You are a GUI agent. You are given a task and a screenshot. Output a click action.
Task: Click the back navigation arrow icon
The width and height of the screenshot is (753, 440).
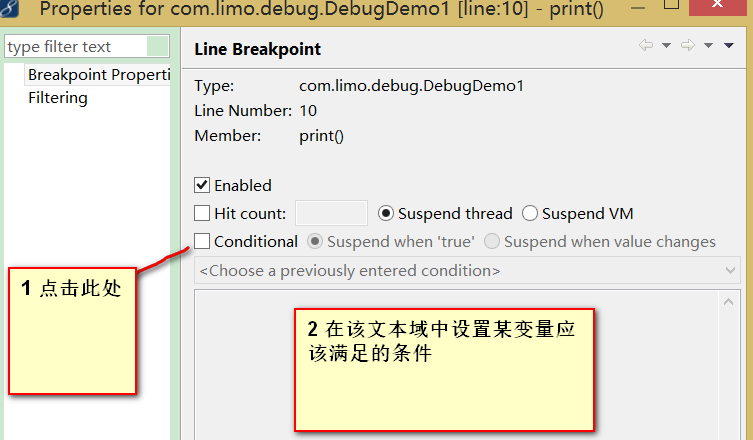click(x=646, y=45)
